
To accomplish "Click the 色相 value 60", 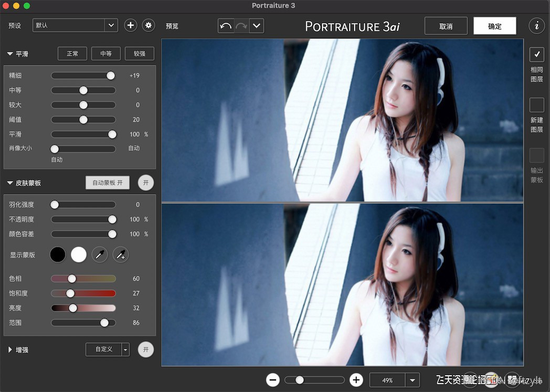I will tap(136, 279).
